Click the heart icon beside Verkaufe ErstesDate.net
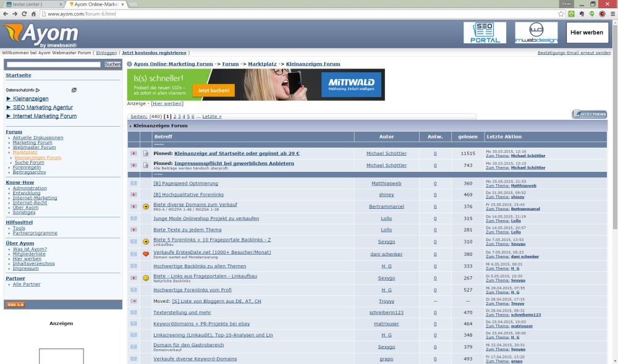Image resolution: width=618 pixels, height=364 pixels. (146, 254)
